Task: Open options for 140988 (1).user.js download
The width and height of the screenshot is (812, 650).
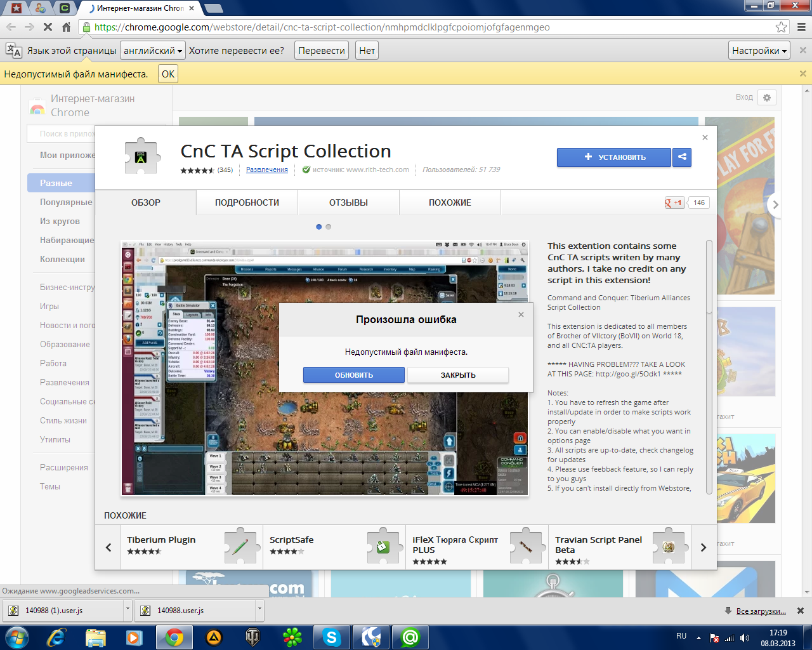Action: [x=128, y=611]
